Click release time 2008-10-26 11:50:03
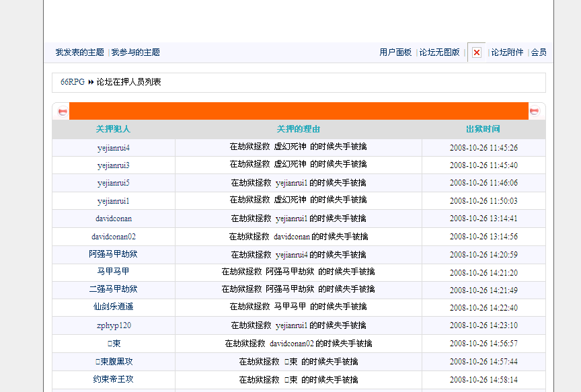 [483, 200]
